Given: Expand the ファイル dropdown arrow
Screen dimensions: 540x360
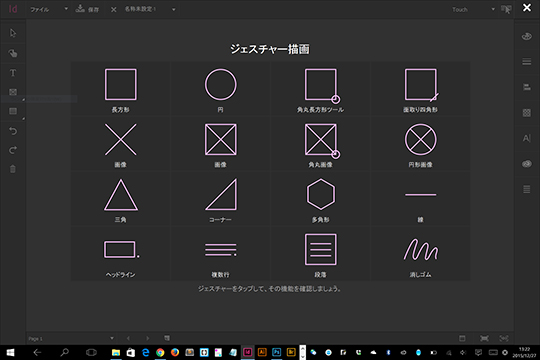Looking at the screenshot, I should click(x=66, y=9).
